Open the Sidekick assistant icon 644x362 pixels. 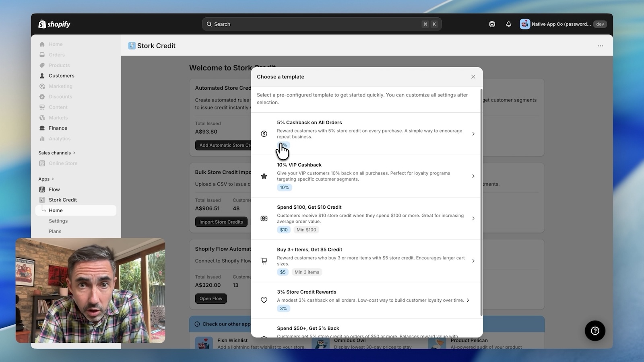pyautogui.click(x=492, y=24)
